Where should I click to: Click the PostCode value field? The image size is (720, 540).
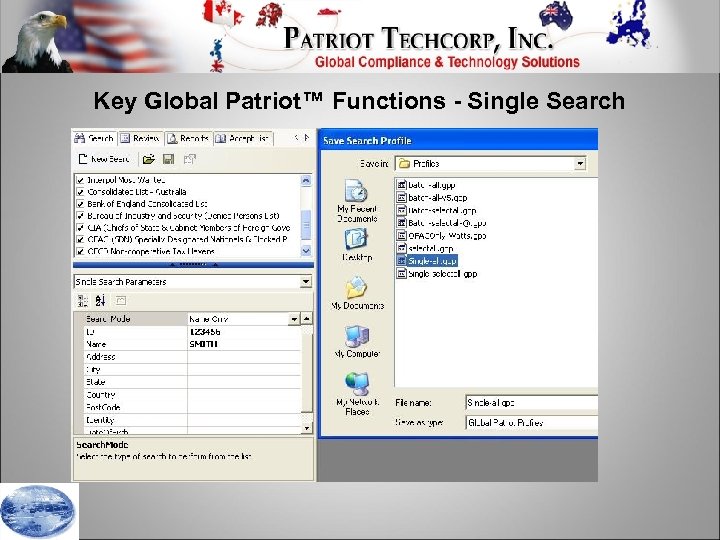point(244,407)
